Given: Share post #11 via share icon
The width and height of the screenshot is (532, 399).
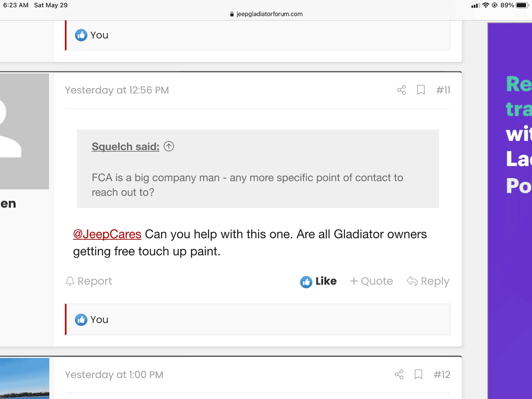Looking at the screenshot, I should pyautogui.click(x=402, y=90).
